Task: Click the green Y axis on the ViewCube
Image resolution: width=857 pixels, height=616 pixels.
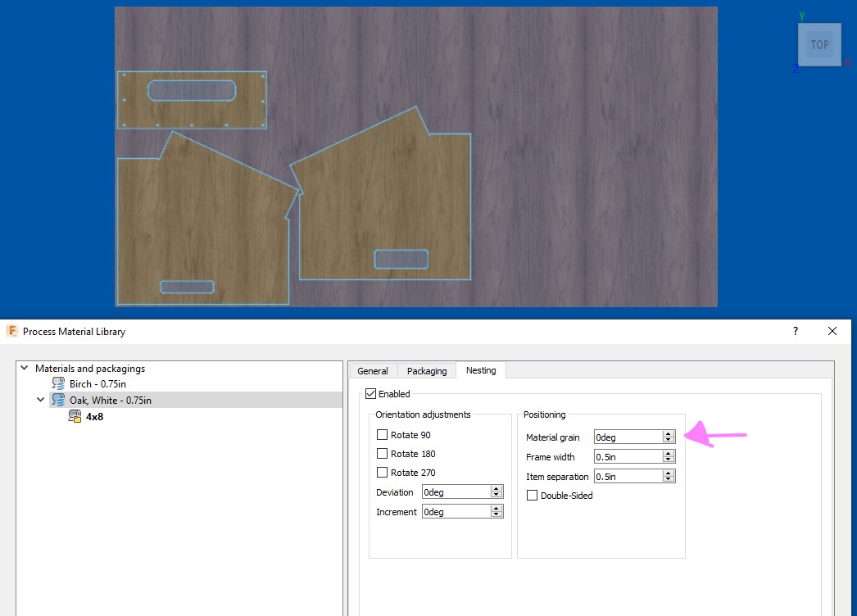Action: tap(801, 15)
